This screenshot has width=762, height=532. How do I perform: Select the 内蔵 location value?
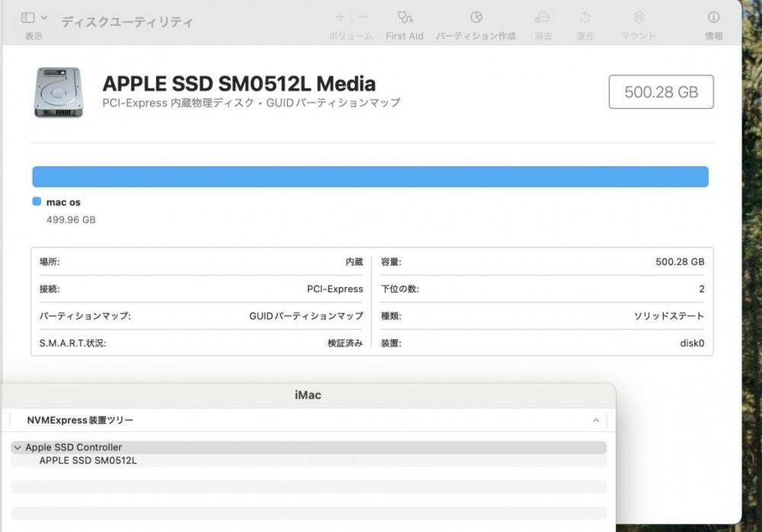pos(354,262)
